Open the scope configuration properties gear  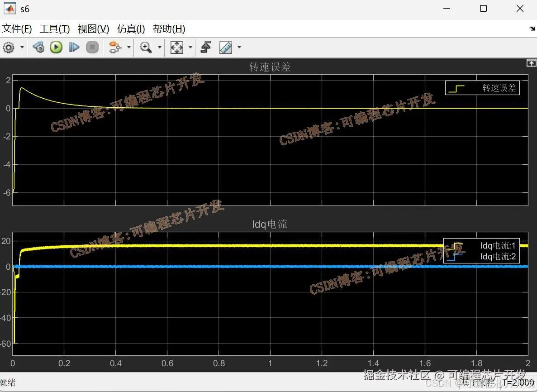(x=9, y=47)
